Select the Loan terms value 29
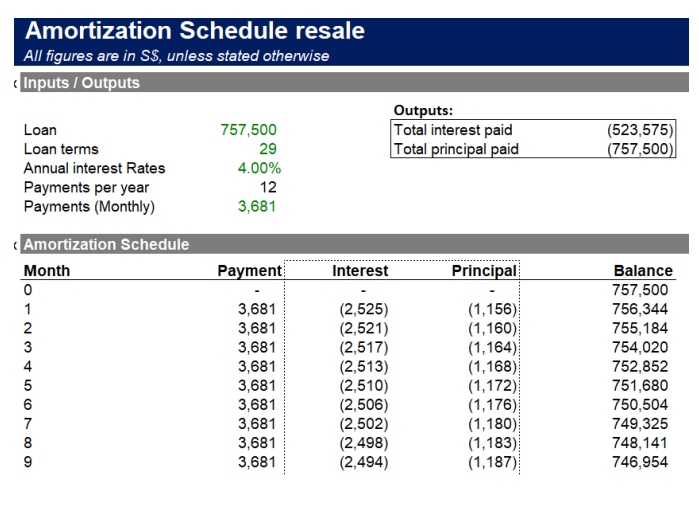The width and height of the screenshot is (699, 528). (267, 149)
